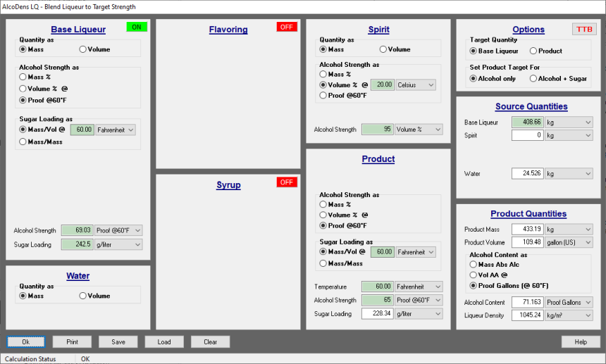Open the Source Quantities heading link
This screenshot has height=364, width=606.
pos(531,106)
